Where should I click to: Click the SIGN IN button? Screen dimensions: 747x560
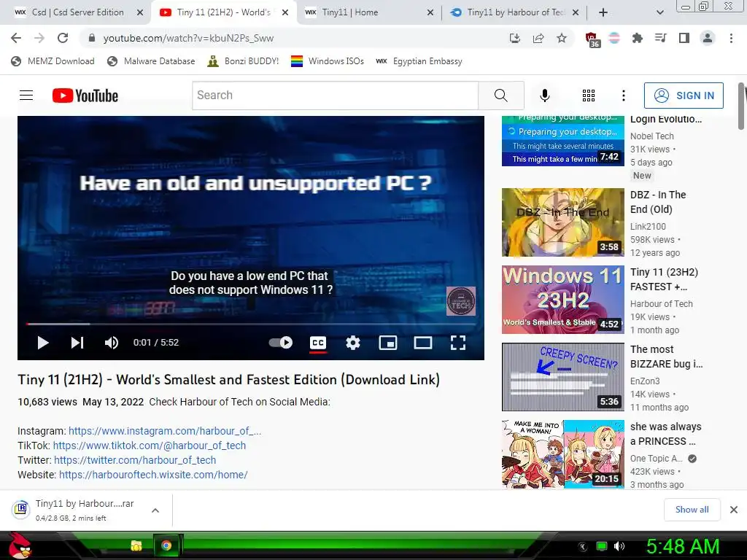coord(684,96)
